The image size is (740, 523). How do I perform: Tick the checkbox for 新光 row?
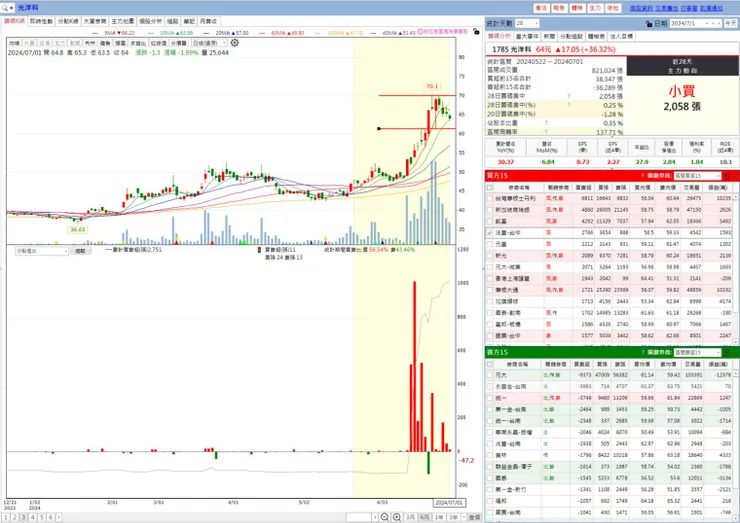pyautogui.click(x=489, y=255)
